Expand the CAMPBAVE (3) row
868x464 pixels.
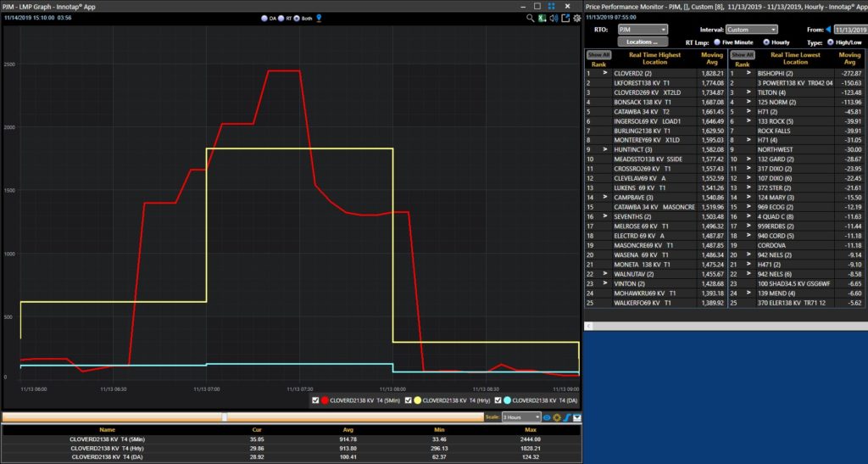coord(605,197)
